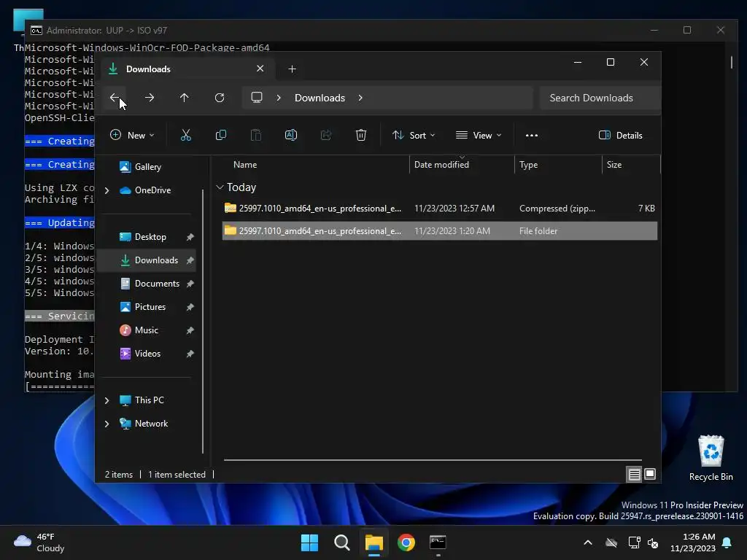Image resolution: width=747 pixels, height=560 pixels.
Task: Open the New item dropdown
Action: tap(132, 135)
